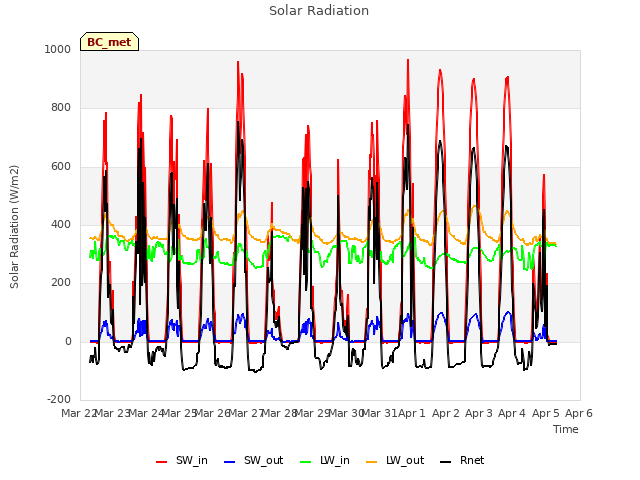Select the LW_in legend label

[335, 460]
